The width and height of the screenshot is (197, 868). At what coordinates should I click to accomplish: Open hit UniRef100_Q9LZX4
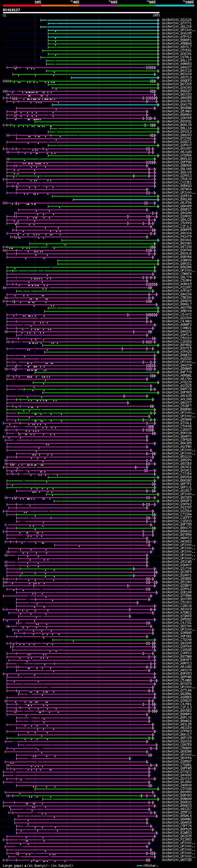pyautogui.click(x=177, y=26)
